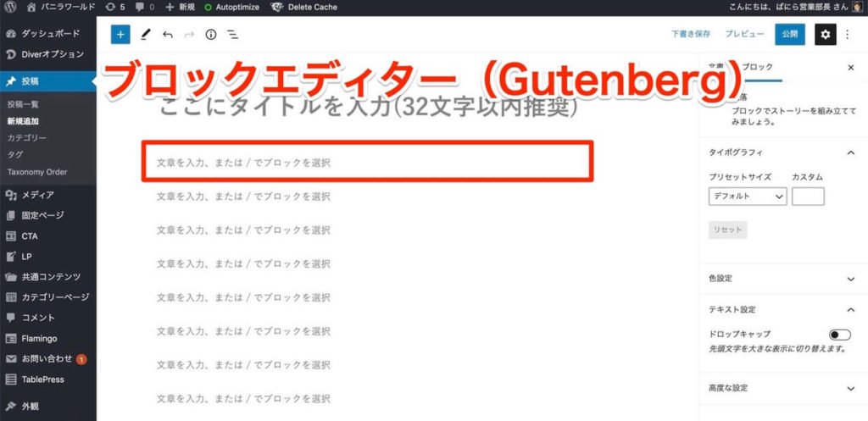Image resolution: width=868 pixels, height=421 pixels.
Task: Toggle the ドロップキャップ switch
Action: coord(840,335)
